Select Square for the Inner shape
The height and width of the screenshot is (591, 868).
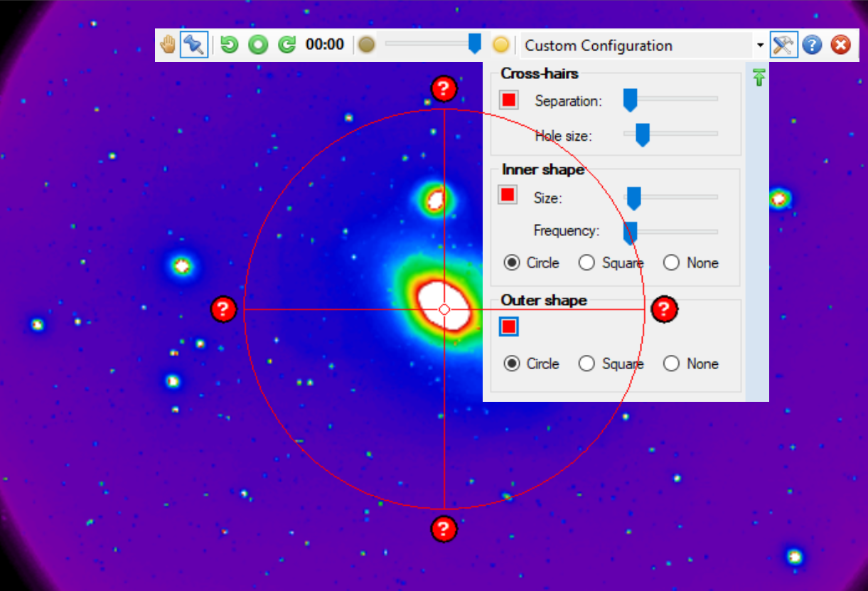(x=586, y=262)
